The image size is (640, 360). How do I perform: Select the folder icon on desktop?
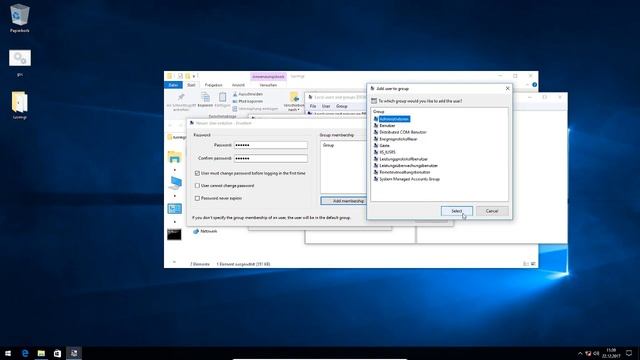click(x=20, y=105)
